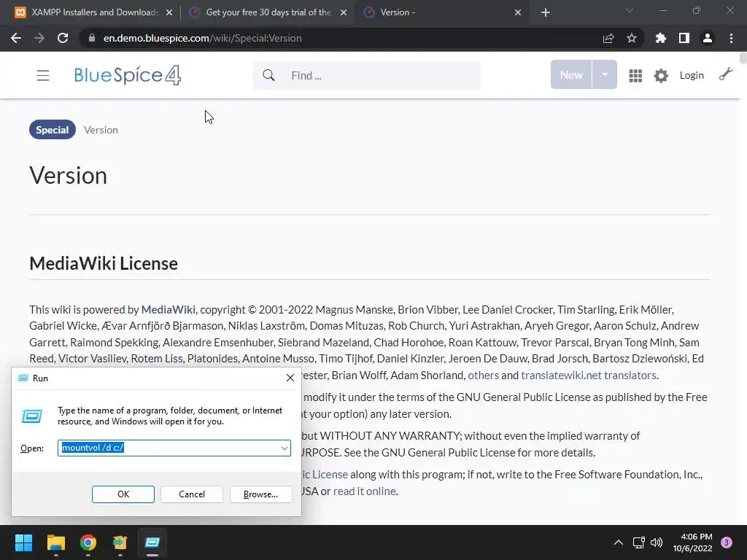Select the 'Version -' browser tab
This screenshot has width=747, height=560.
443,12
